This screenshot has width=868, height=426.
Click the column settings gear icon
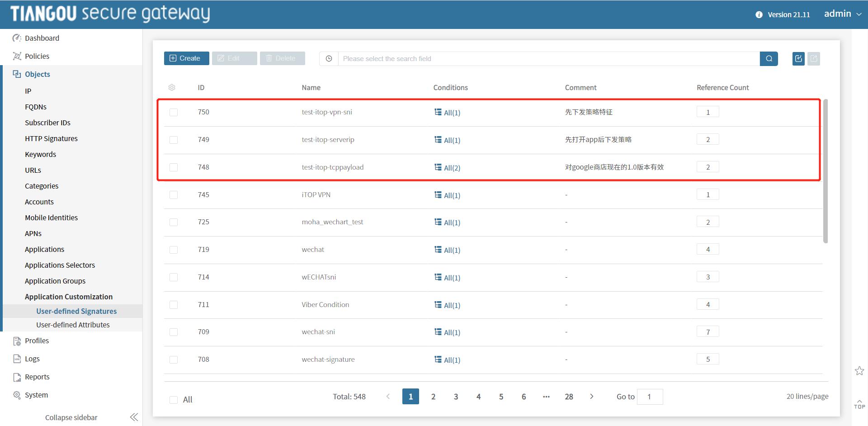point(172,87)
